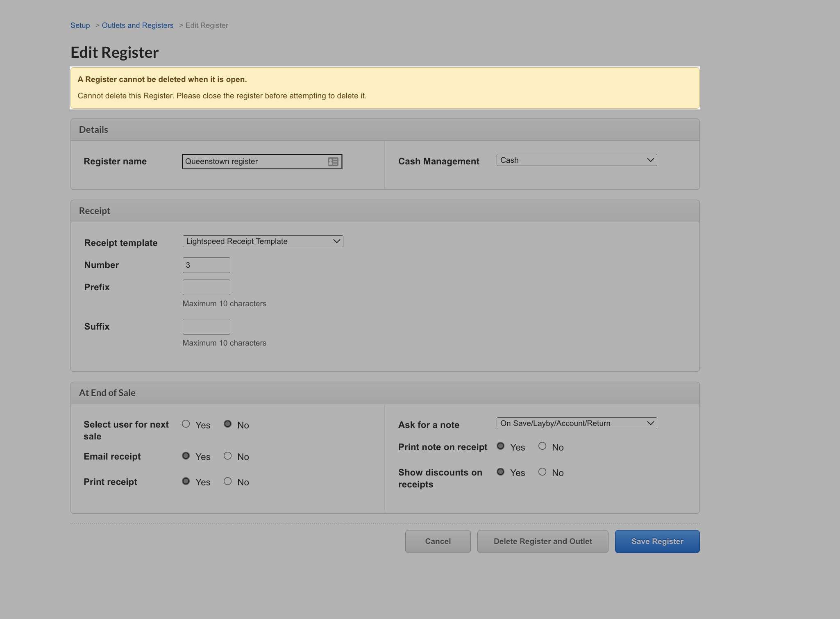Turn off Show discounts on receipts
The height and width of the screenshot is (619, 840).
[x=543, y=471]
